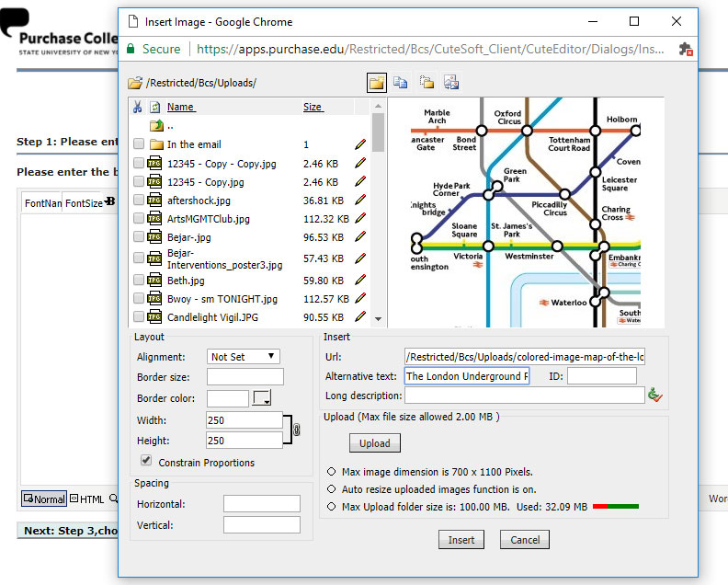Click the Create new folder icon
The height and width of the screenshot is (585, 728).
coord(377,83)
